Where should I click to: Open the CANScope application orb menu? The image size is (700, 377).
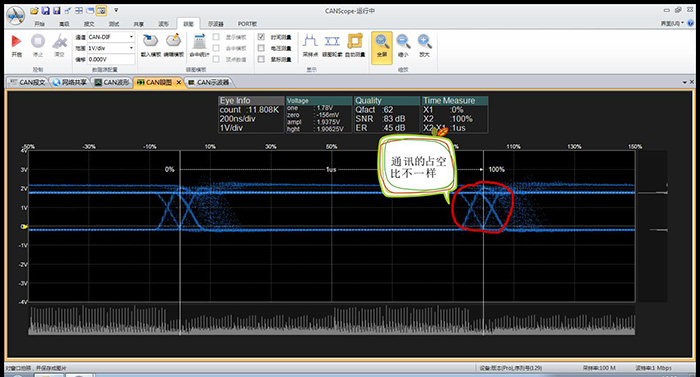point(16,16)
